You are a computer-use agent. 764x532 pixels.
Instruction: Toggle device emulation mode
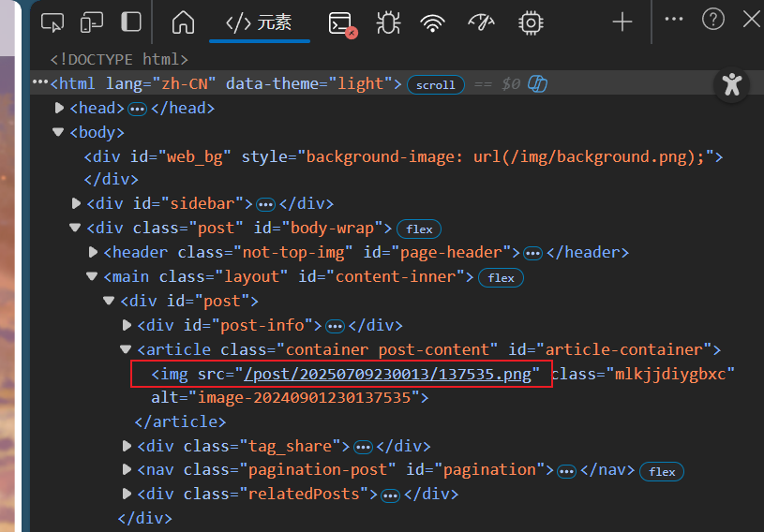point(92,22)
